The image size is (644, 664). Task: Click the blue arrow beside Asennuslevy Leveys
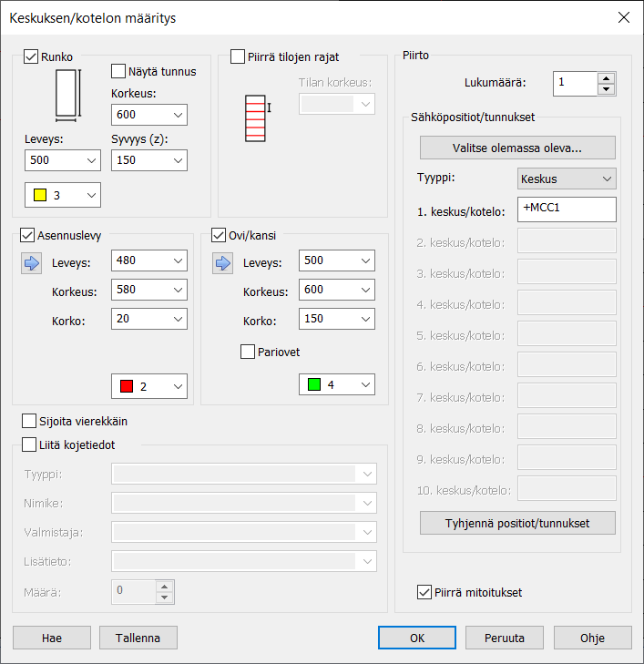click(32, 263)
